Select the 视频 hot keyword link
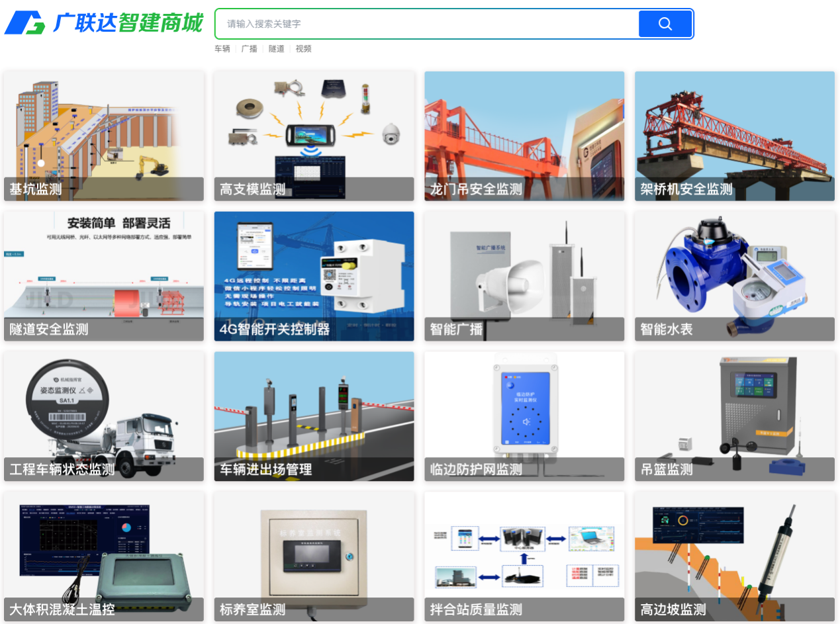Image resolution: width=840 pixels, height=624 pixels. pyautogui.click(x=303, y=49)
